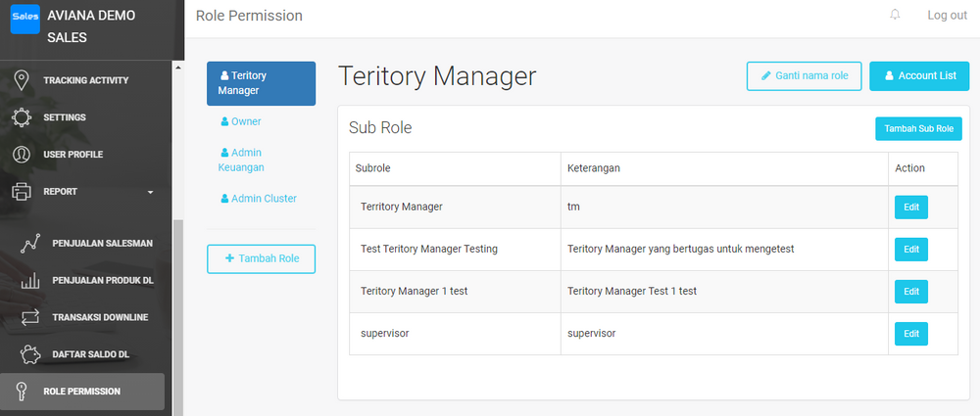Viewport: 980px width, 416px height.
Task: Click the Sales logo in header
Action: 24,18
